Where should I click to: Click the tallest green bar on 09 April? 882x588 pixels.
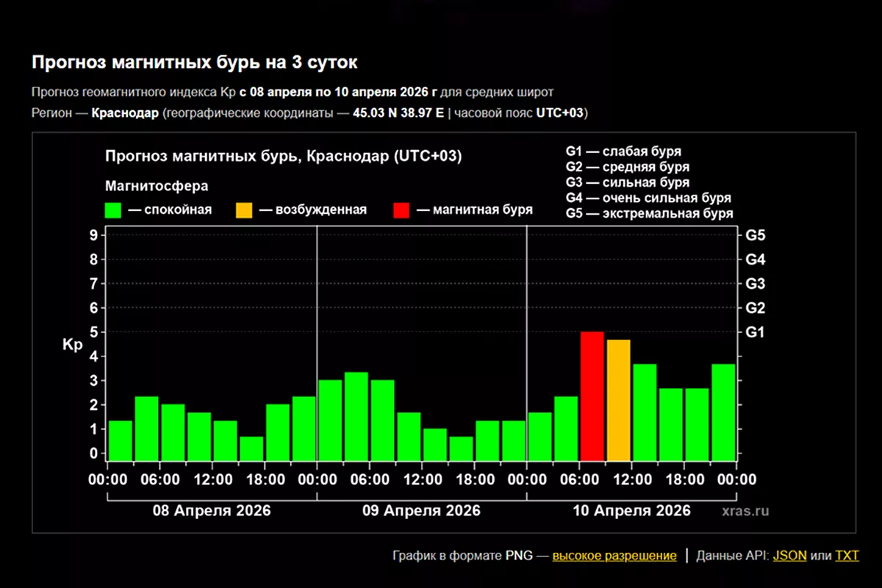pos(356,415)
